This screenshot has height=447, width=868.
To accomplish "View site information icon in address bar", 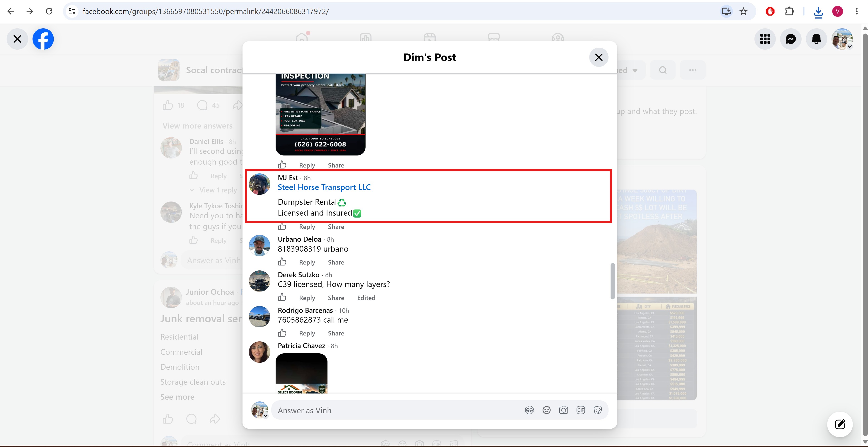I will [x=72, y=12].
